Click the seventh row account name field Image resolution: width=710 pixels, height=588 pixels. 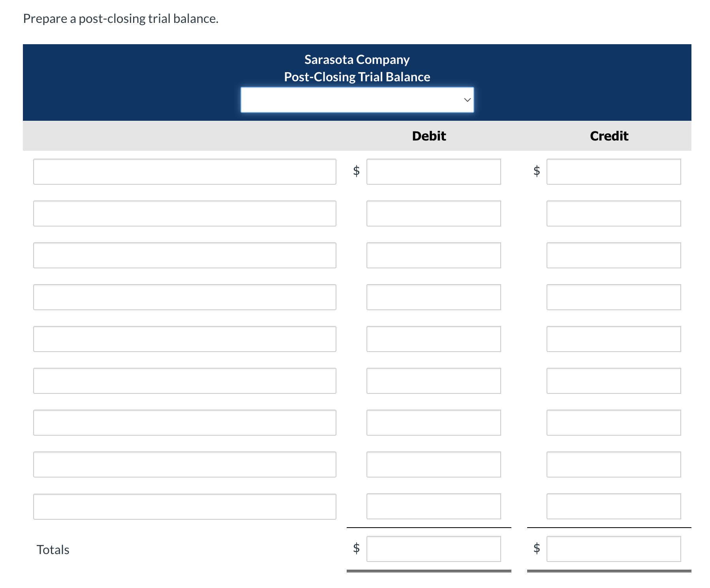point(185,423)
